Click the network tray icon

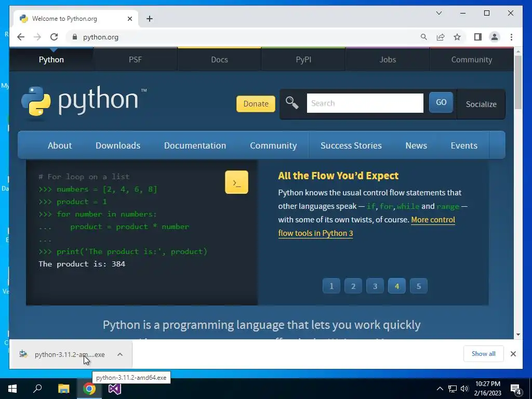(453, 389)
